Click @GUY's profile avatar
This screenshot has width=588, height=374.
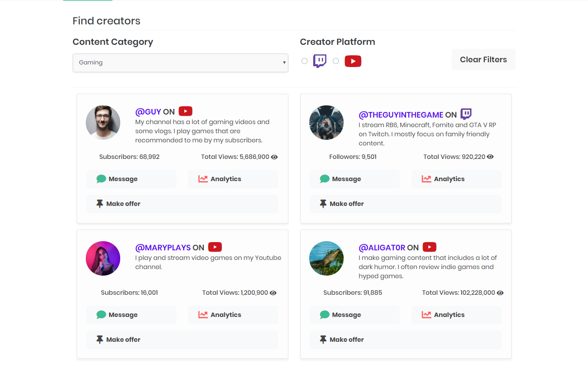(103, 122)
